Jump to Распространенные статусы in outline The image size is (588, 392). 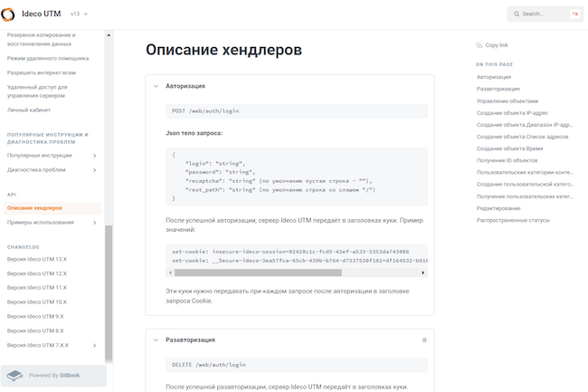click(513, 221)
